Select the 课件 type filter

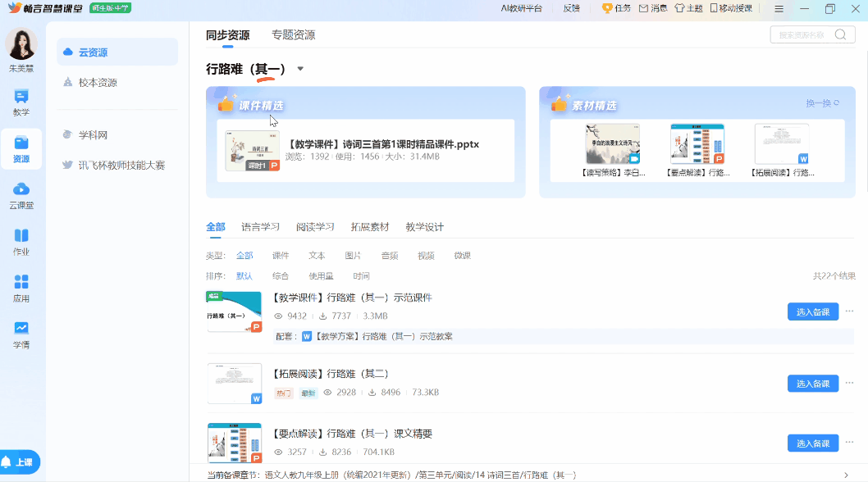pos(281,256)
